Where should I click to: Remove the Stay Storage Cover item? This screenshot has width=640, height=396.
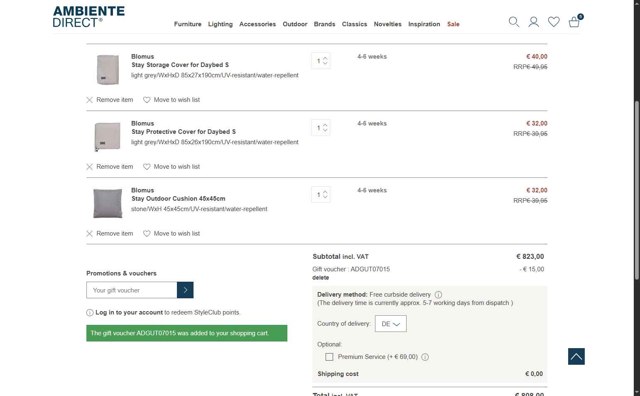click(x=110, y=100)
